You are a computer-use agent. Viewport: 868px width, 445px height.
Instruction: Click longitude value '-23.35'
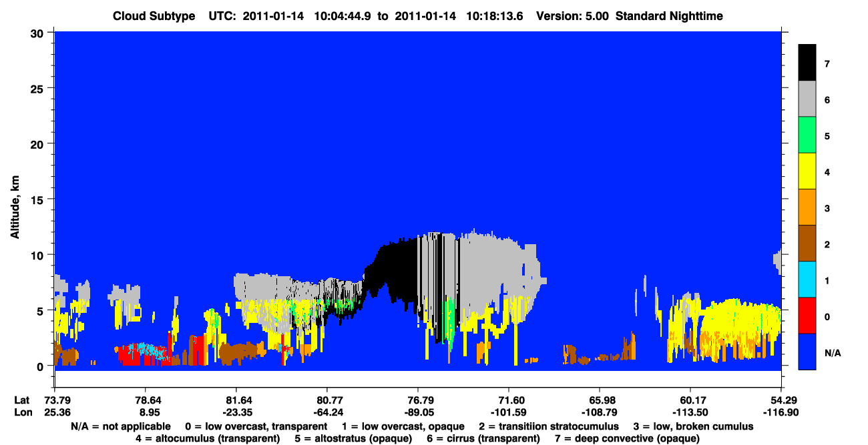coord(236,412)
